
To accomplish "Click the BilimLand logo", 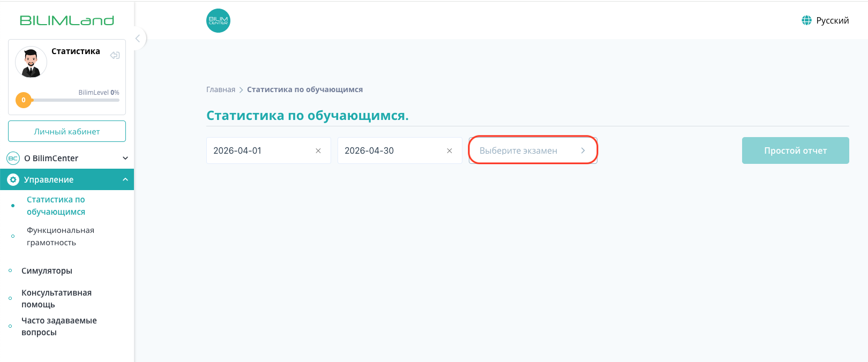I will pos(67,20).
